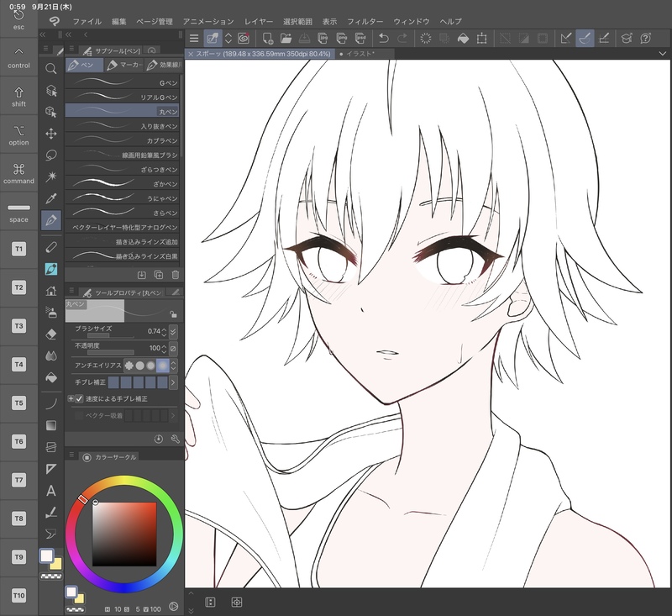672x616 pixels.
Task: Expand stabilization options arrow
Action: 173,382
